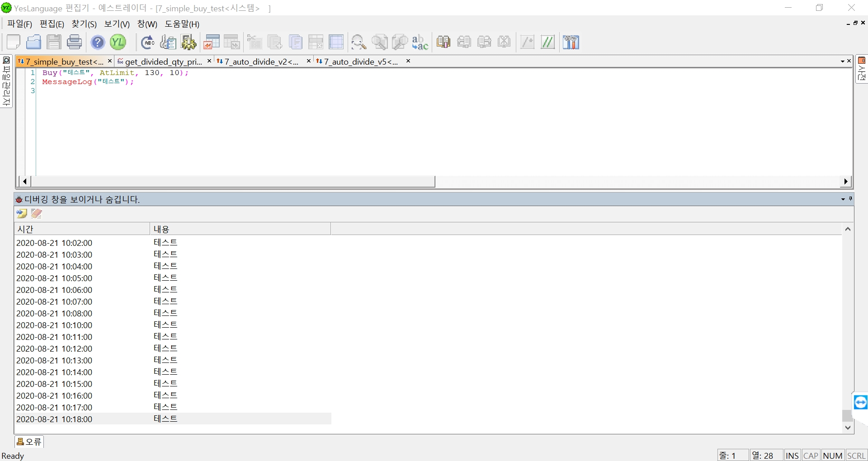Click the green YL logo icon

tap(118, 42)
